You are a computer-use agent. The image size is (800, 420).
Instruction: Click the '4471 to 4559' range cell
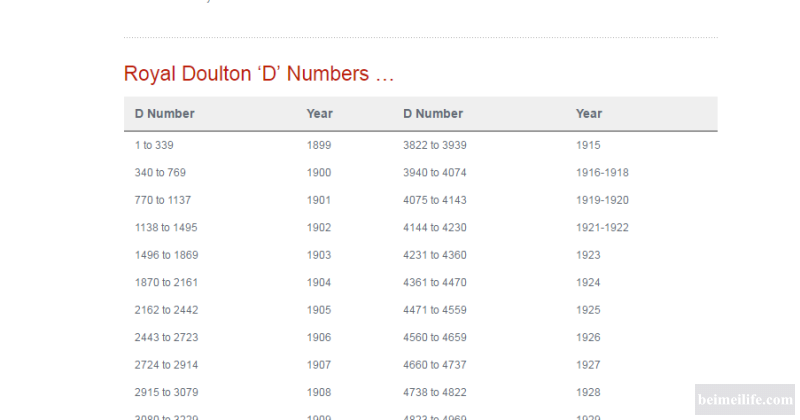[x=435, y=310]
